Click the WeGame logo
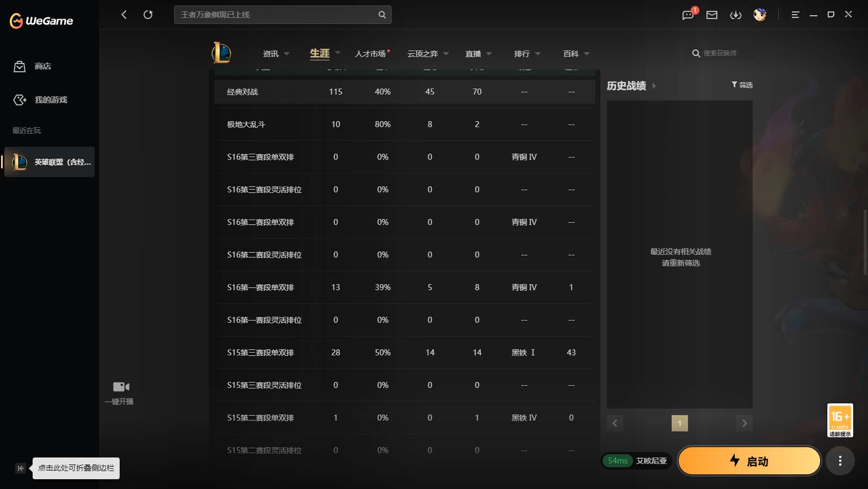Viewport: 868px width, 489px height. pos(41,21)
